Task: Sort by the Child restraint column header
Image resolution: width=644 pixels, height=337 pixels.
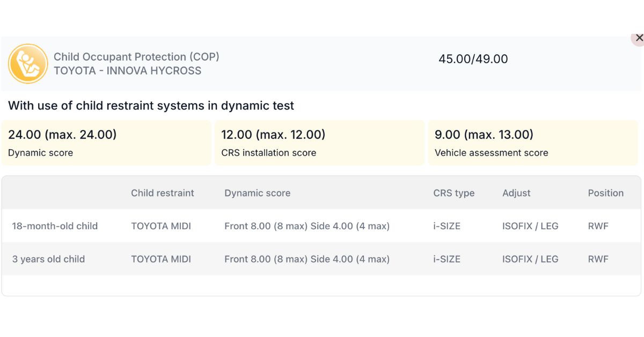Action: 162,193
